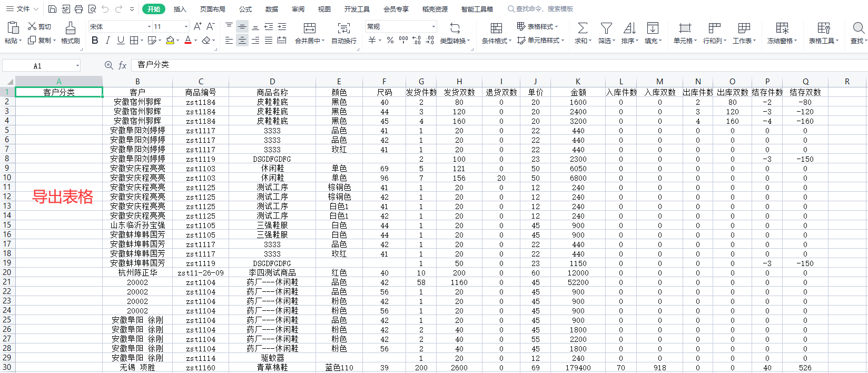Click the Freeze Panes (冻结窗格) icon
Viewport: 868px width, 373px height.
pyautogui.click(x=782, y=28)
